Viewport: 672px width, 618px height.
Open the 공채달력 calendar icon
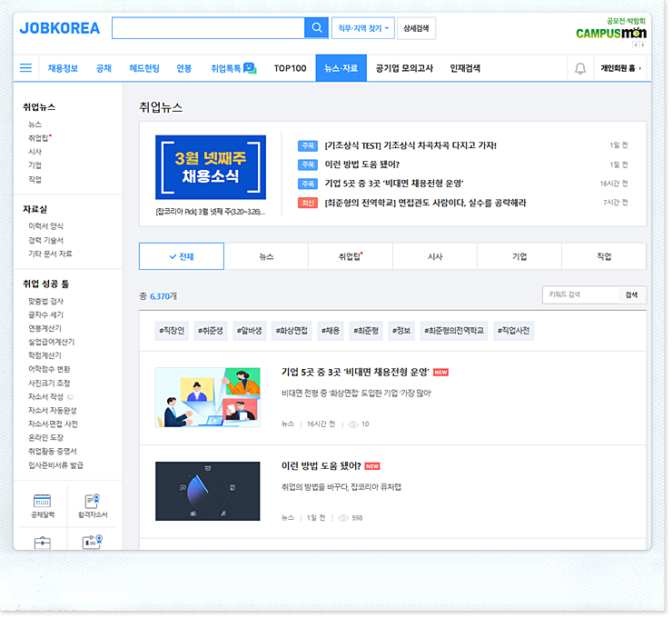point(43,501)
